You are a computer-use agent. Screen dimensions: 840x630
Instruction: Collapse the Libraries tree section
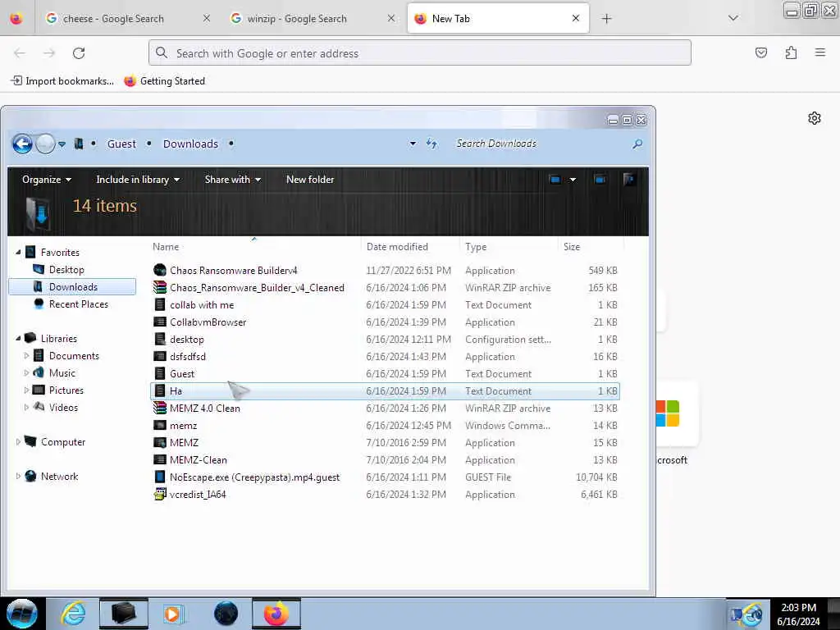pyautogui.click(x=18, y=339)
